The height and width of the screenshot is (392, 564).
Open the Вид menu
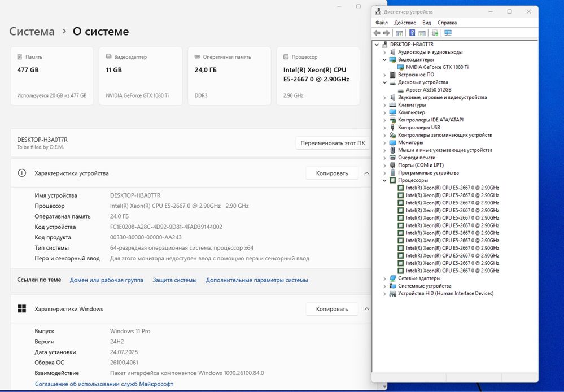(x=427, y=23)
